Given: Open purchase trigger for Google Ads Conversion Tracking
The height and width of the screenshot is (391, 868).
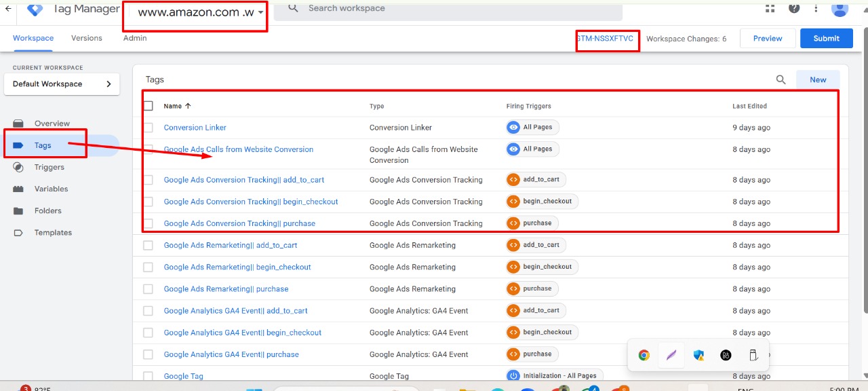Looking at the screenshot, I should point(532,223).
